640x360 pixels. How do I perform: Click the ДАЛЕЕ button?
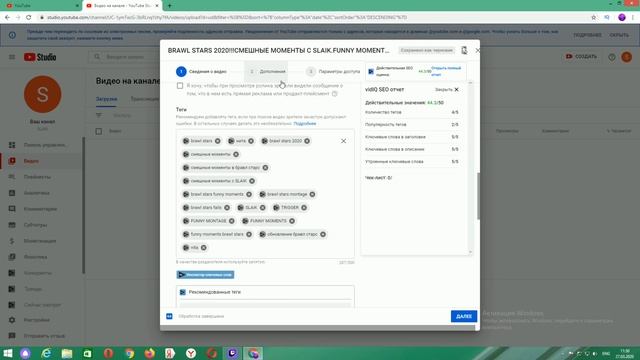464,316
